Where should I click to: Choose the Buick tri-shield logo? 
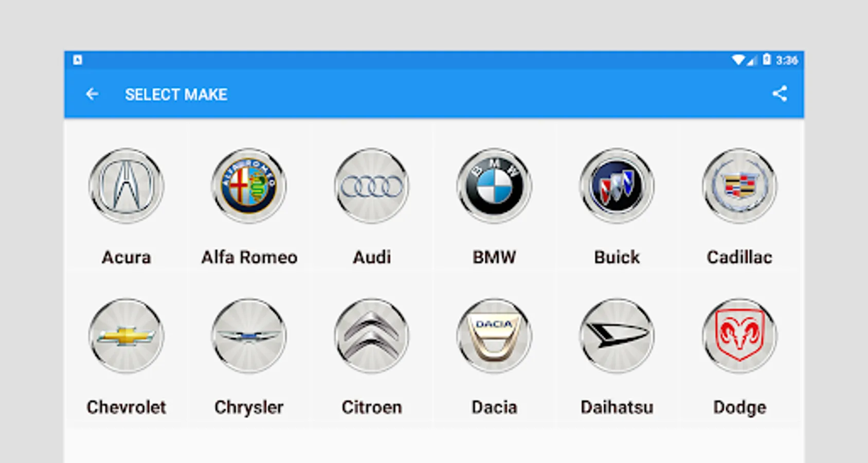pyautogui.click(x=617, y=186)
